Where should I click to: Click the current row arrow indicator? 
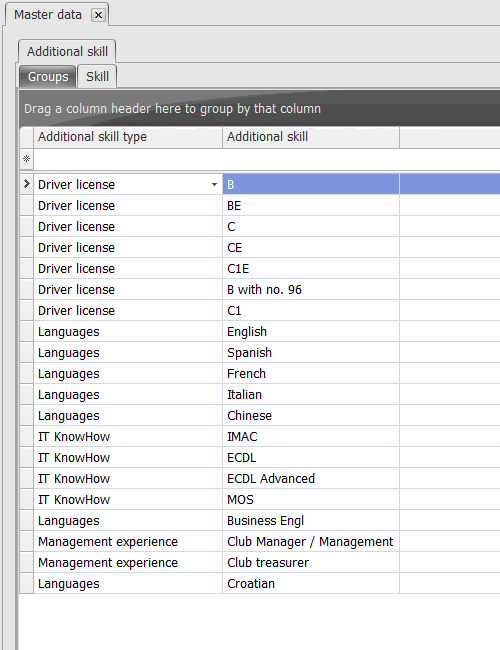point(27,184)
